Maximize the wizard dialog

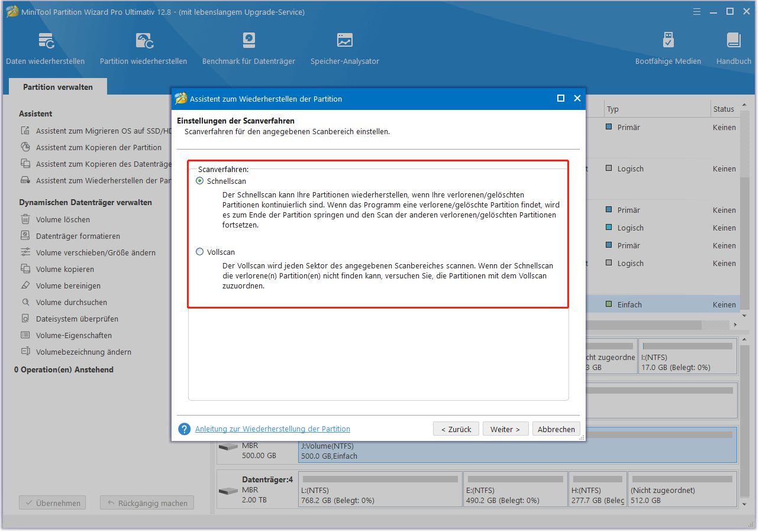pyautogui.click(x=561, y=99)
